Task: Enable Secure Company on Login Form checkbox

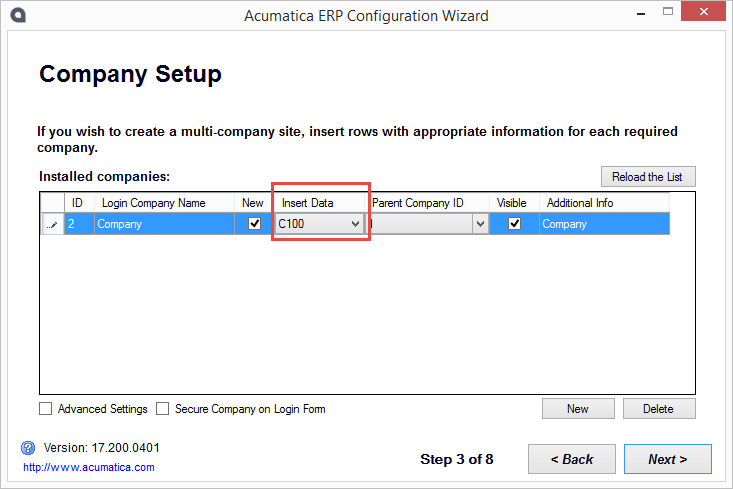Action: pos(162,409)
